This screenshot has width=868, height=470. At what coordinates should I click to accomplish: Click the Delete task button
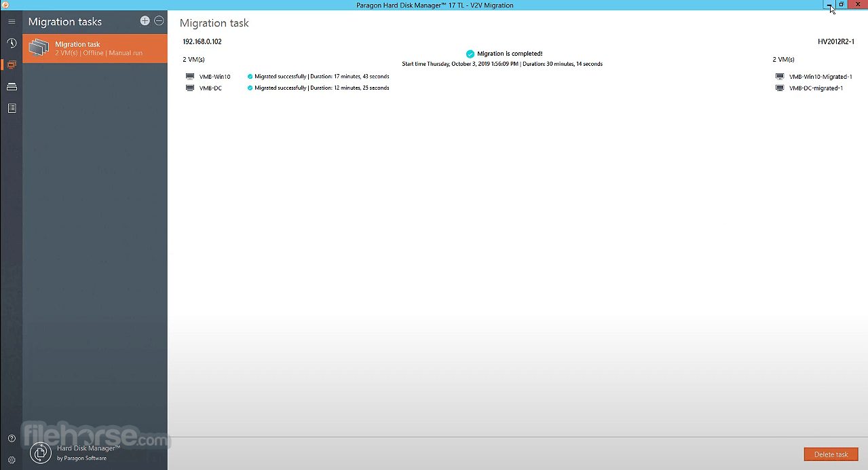click(x=831, y=454)
